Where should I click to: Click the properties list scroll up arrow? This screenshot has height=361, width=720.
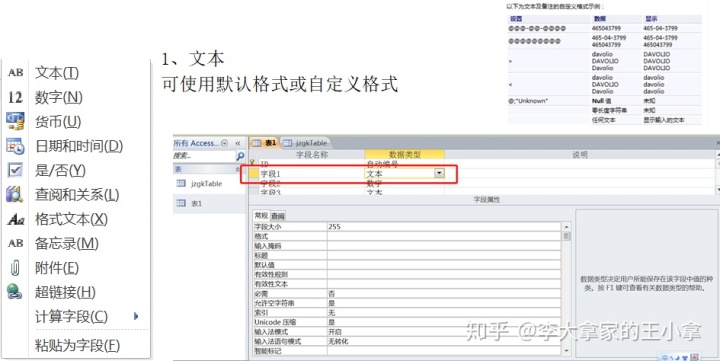pos(566,226)
